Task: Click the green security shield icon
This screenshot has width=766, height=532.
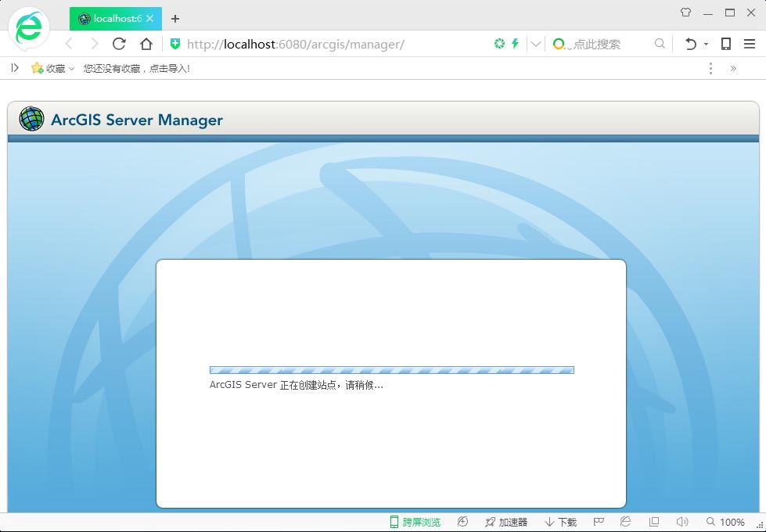Action: pyautogui.click(x=175, y=44)
